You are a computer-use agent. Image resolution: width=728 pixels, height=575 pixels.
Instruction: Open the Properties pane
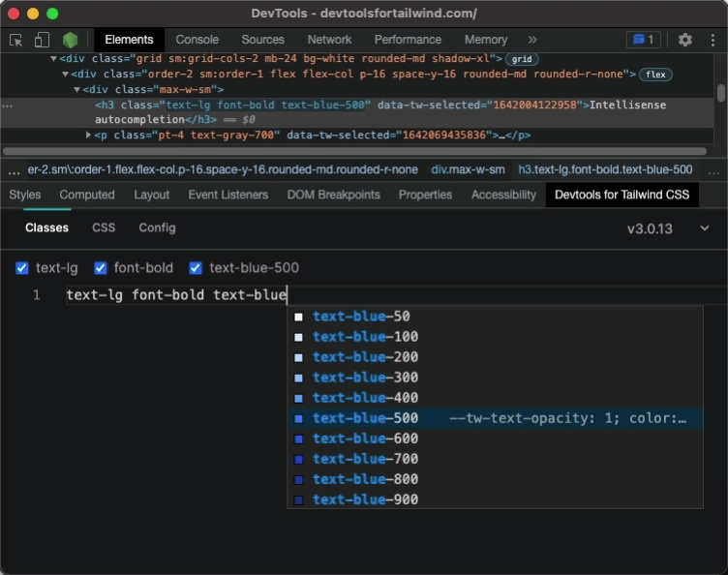point(425,195)
